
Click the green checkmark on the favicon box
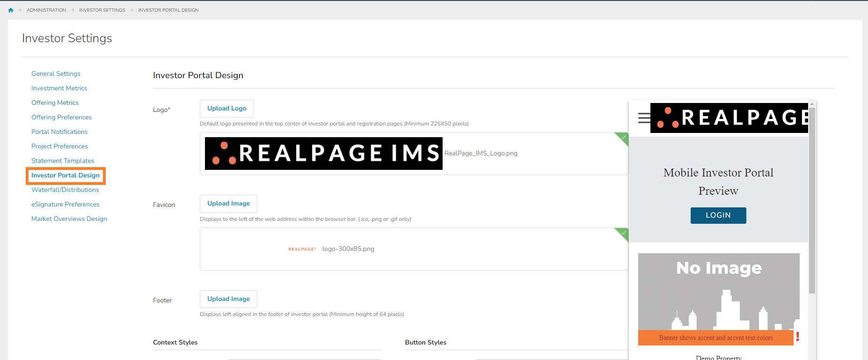pyautogui.click(x=623, y=233)
